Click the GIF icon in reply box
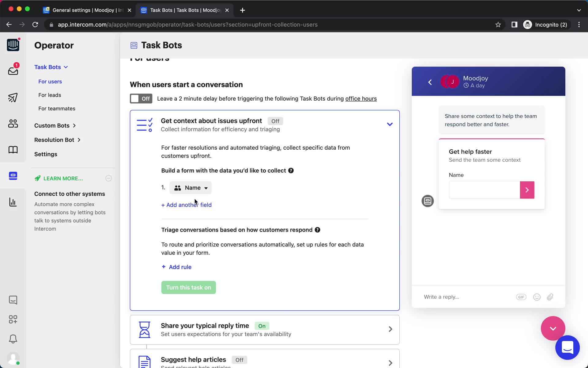Screen dimensions: 588x368 521,297
